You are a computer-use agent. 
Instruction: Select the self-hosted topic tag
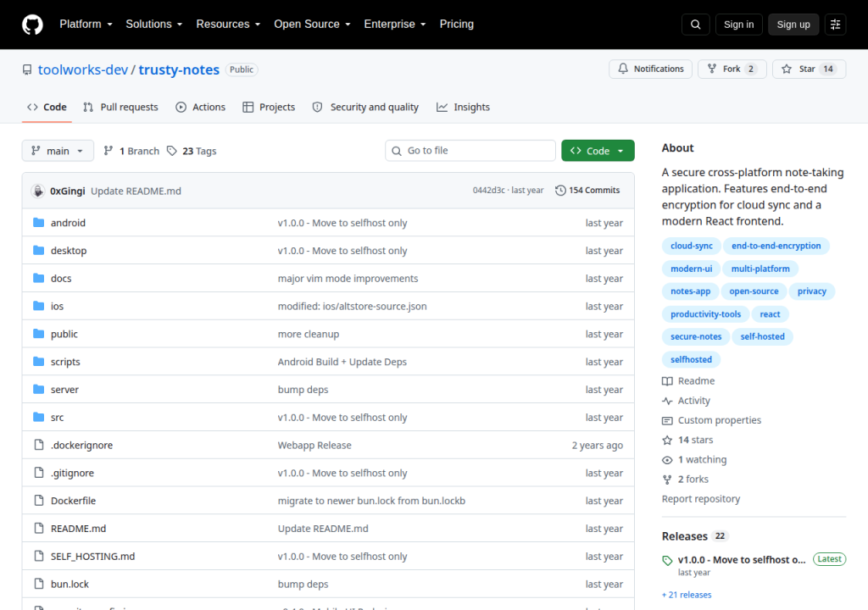coord(762,336)
